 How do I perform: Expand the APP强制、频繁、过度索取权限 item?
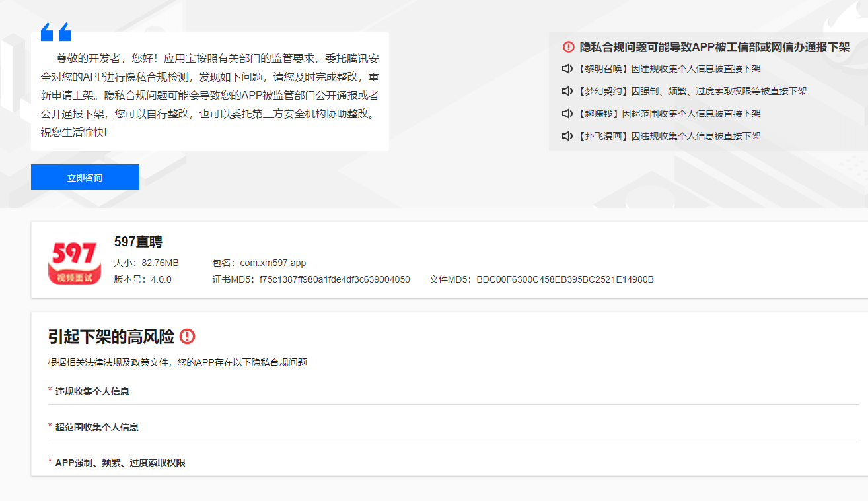click(x=453, y=463)
